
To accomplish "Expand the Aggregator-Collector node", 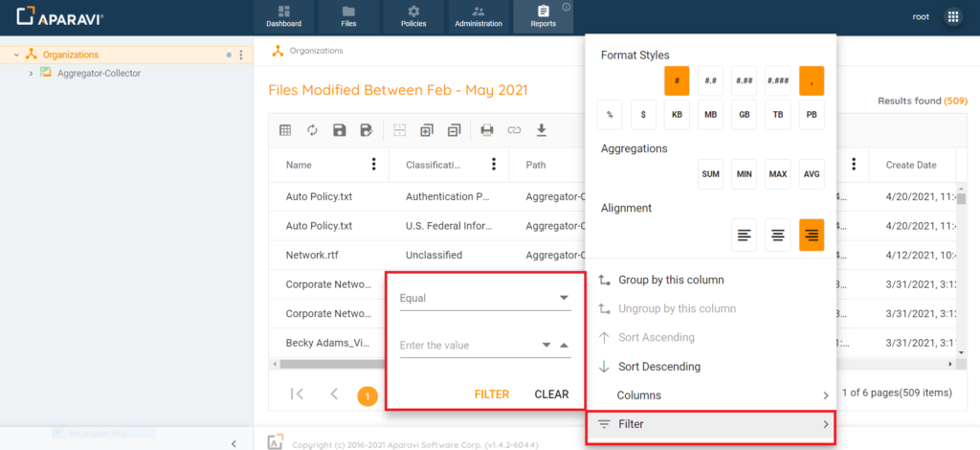I will coord(31,74).
